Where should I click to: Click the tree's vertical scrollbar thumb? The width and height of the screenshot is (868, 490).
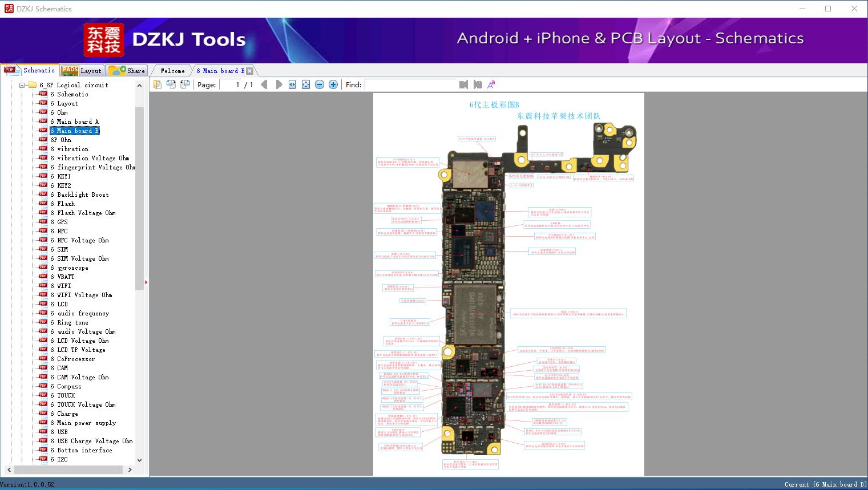(x=139, y=198)
